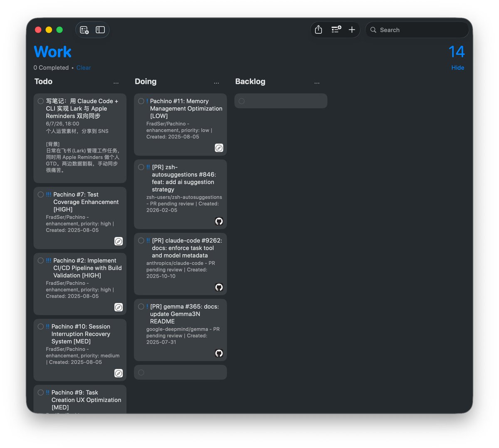Check off gemma #365 PR reminder
The height and width of the screenshot is (448, 499).
pos(141,306)
